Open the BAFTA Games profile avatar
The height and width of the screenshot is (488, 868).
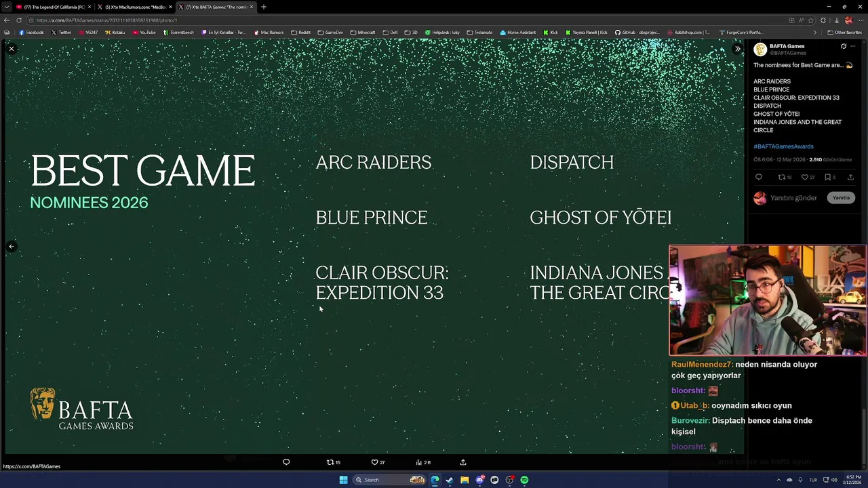tap(760, 49)
